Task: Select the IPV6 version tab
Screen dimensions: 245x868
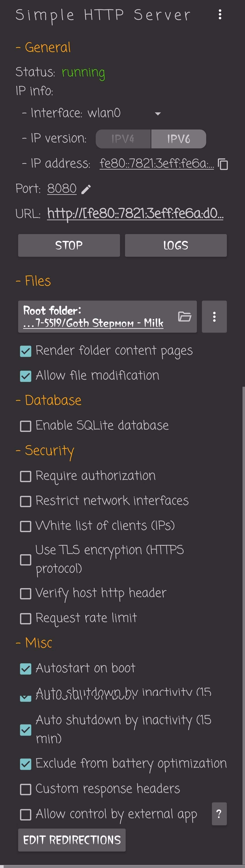Action: tap(178, 139)
